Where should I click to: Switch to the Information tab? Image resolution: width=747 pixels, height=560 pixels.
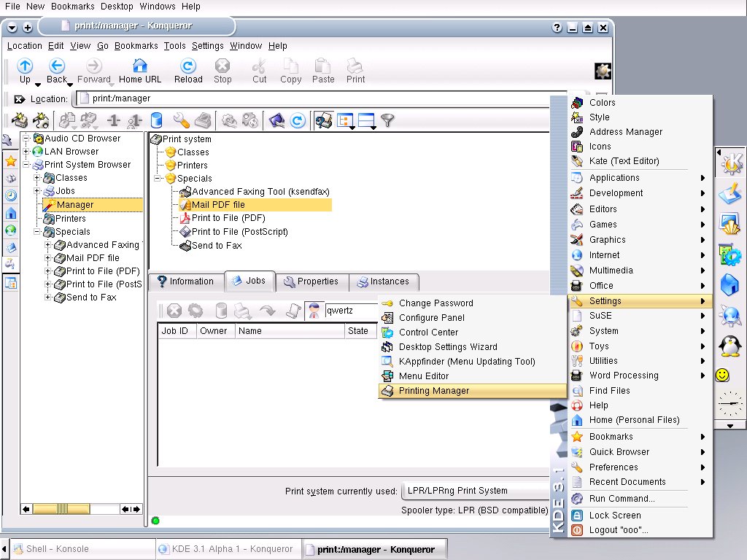point(186,281)
